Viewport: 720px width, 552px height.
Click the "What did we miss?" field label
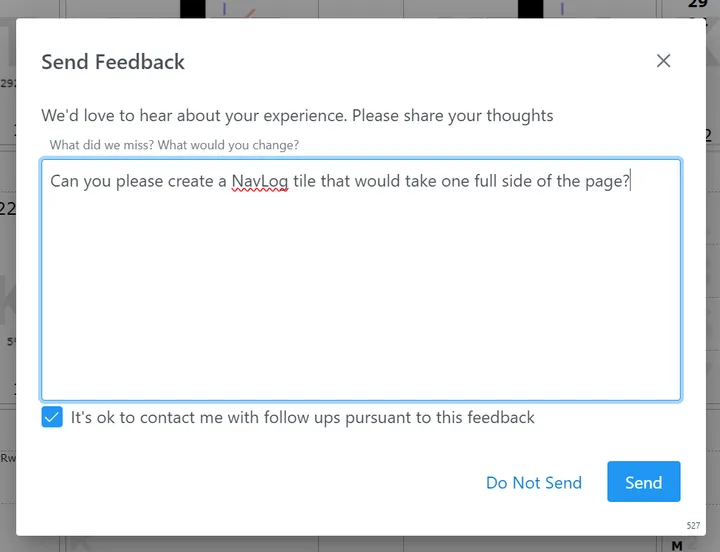click(102, 145)
